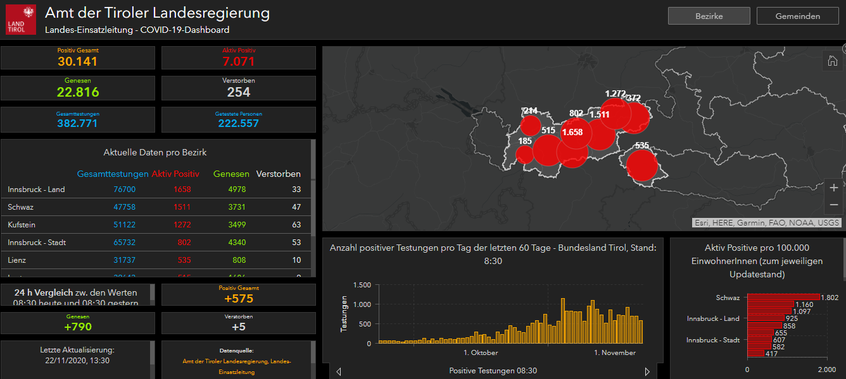The height and width of the screenshot is (379, 846).
Task: Click the +5 Verstorben change
Action: coord(238,323)
